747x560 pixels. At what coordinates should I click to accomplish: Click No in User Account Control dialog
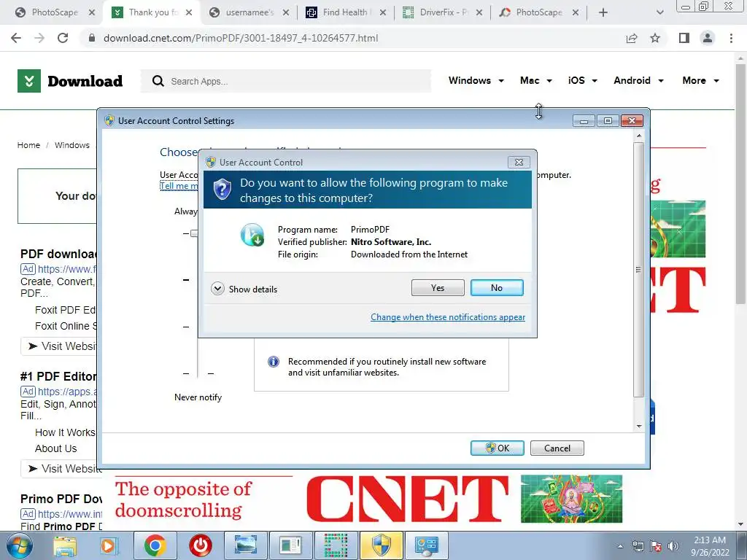pos(496,287)
